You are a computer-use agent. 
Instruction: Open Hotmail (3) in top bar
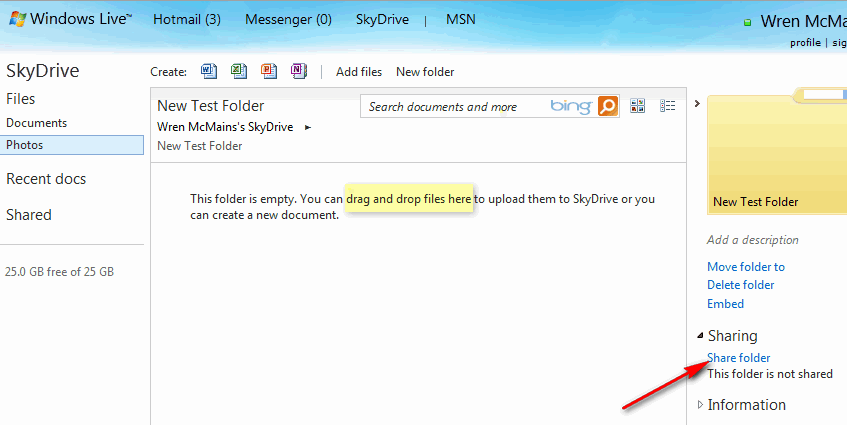coord(187,19)
